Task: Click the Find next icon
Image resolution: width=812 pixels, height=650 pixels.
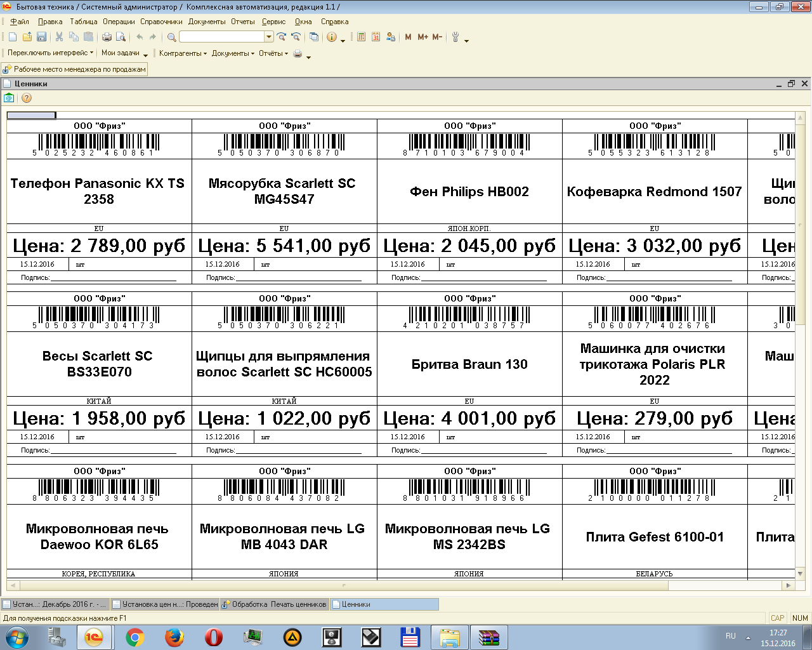Action: point(282,37)
